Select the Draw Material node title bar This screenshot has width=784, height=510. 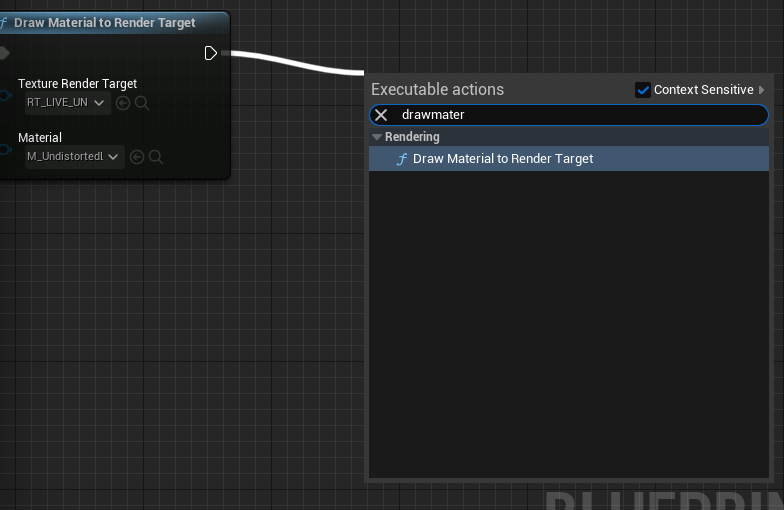coord(105,23)
